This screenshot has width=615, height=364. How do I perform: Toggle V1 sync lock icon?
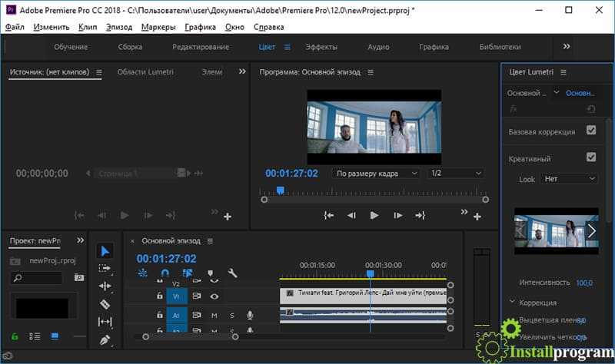[x=197, y=296]
